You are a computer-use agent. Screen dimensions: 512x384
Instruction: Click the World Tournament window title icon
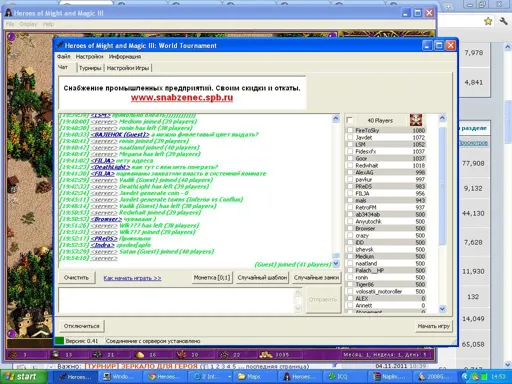pyautogui.click(x=60, y=45)
